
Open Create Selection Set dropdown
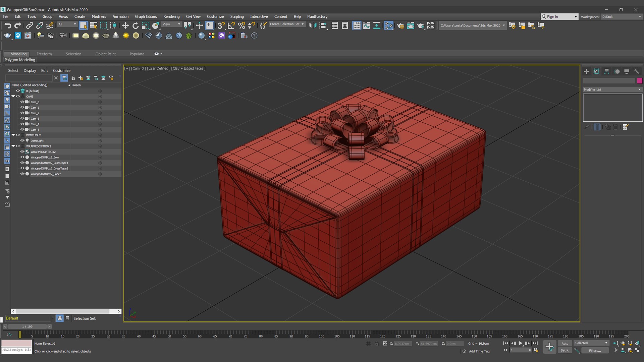click(287, 24)
